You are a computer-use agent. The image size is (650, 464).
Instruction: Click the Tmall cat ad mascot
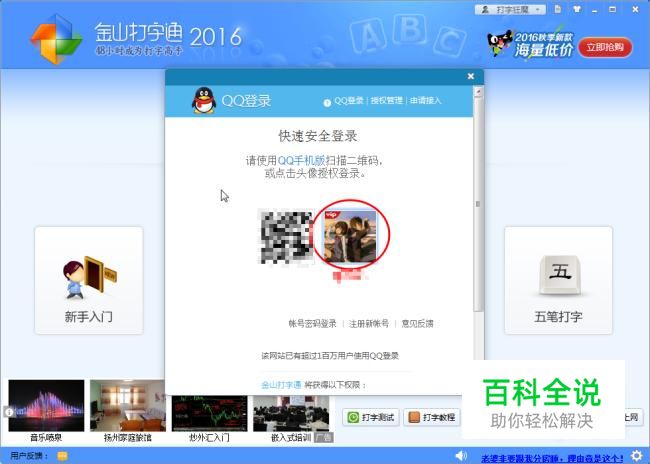tap(500, 43)
